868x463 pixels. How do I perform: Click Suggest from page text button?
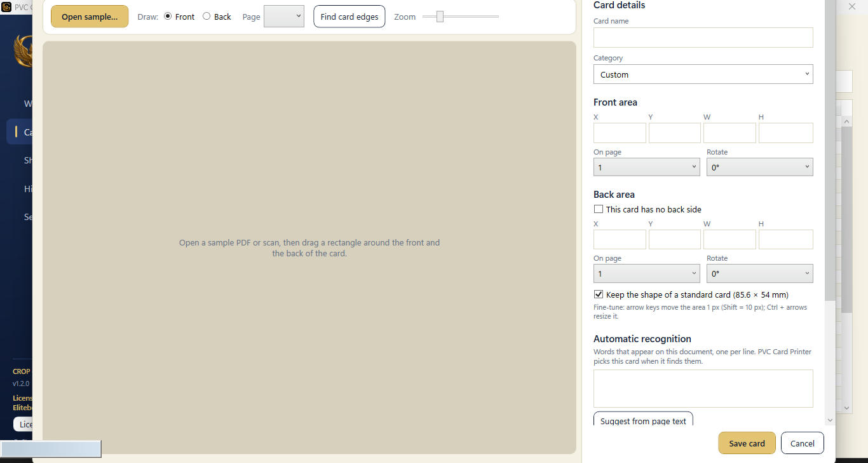pyautogui.click(x=643, y=420)
